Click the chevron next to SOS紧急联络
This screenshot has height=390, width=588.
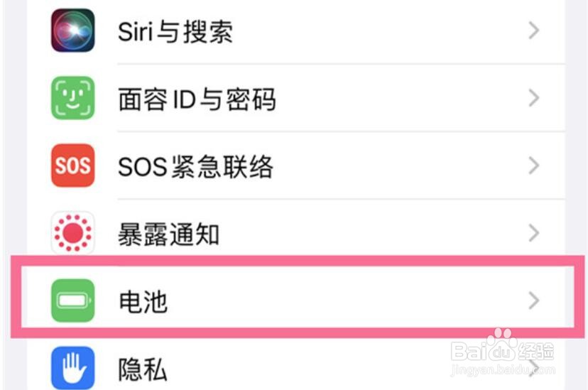(534, 166)
